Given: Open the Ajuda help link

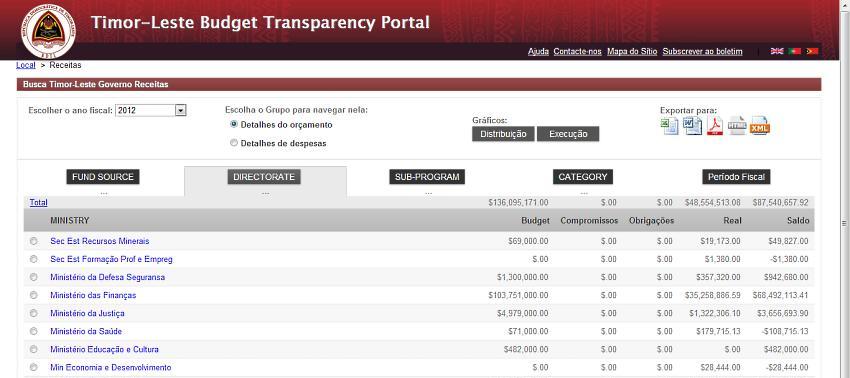Looking at the screenshot, I should (538, 52).
